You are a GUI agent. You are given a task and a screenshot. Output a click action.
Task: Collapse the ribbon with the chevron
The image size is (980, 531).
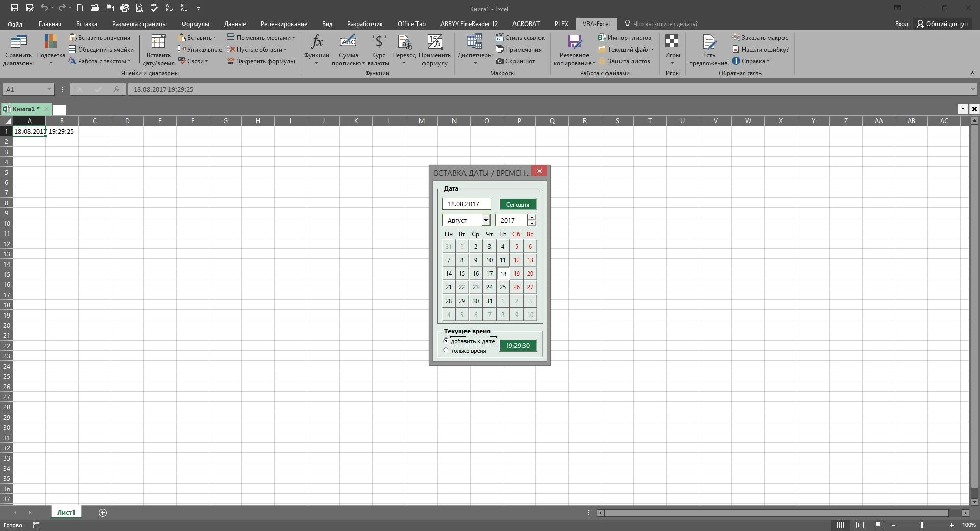(x=972, y=73)
